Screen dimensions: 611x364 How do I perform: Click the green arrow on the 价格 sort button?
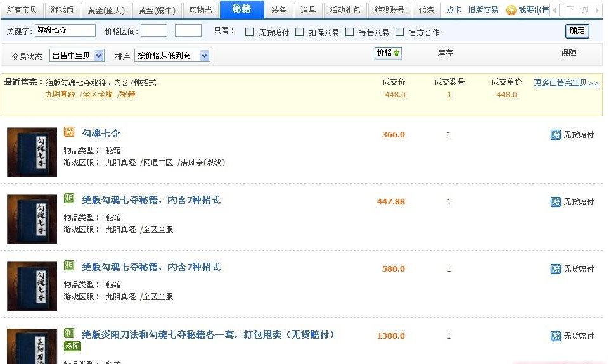(x=397, y=53)
